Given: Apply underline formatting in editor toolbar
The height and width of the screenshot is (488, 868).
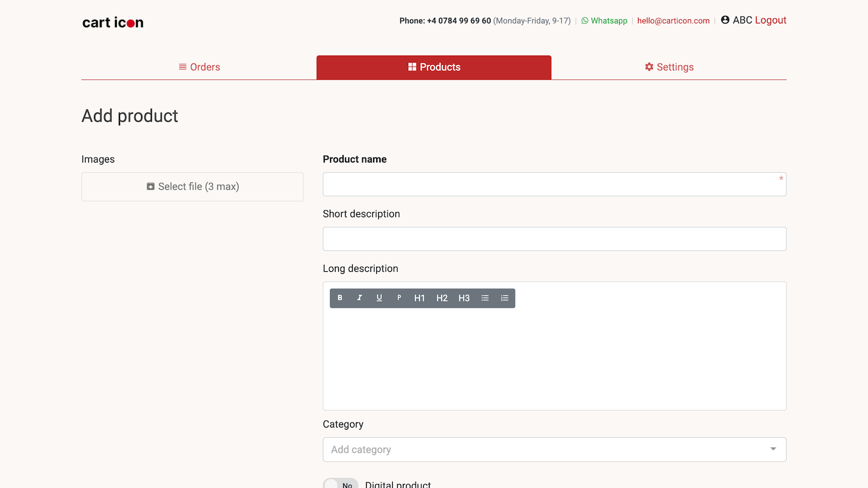Looking at the screenshot, I should [x=379, y=298].
